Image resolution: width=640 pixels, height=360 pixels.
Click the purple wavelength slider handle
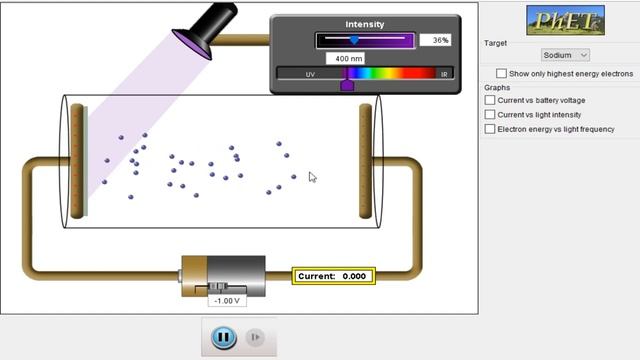[x=347, y=85]
